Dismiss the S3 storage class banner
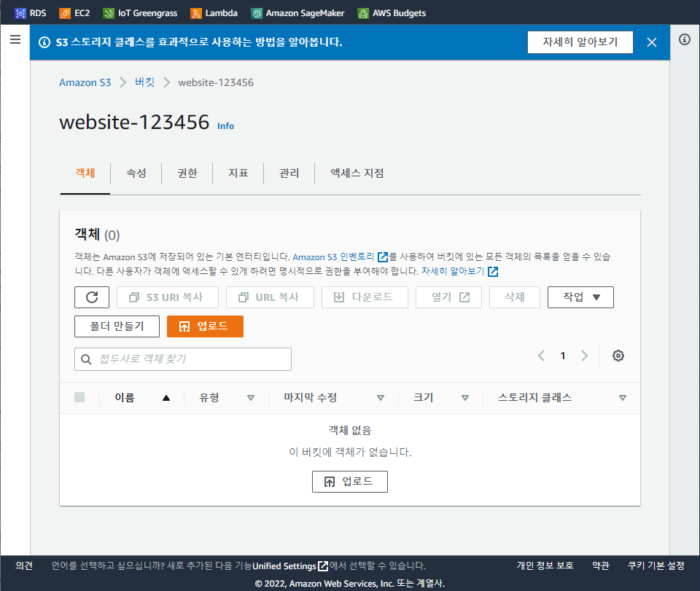 (x=651, y=42)
